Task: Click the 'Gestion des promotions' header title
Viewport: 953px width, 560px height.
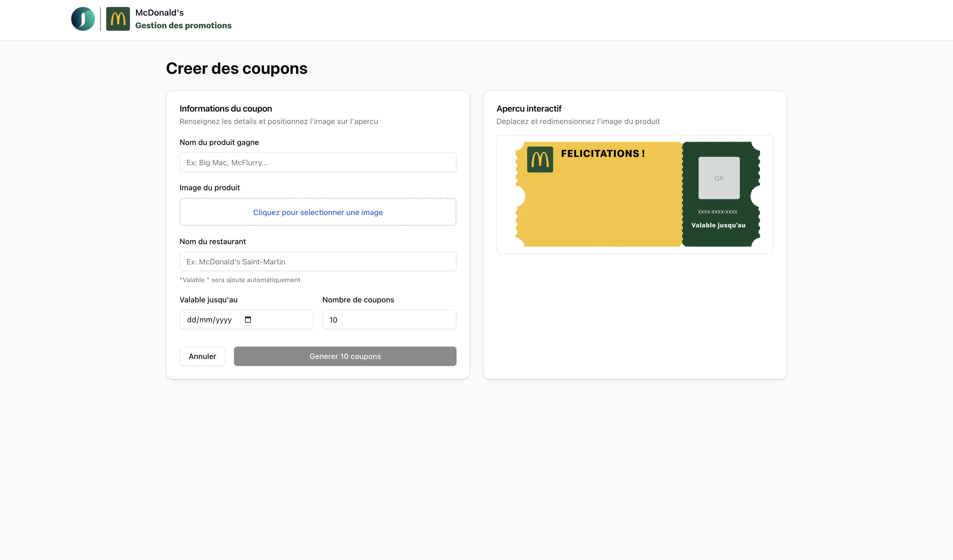Action: tap(183, 25)
